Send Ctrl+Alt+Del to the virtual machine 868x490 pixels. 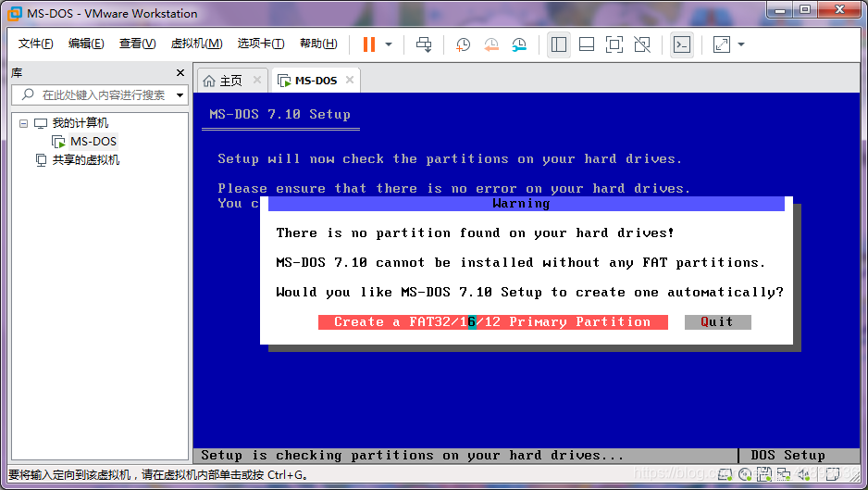click(x=424, y=44)
